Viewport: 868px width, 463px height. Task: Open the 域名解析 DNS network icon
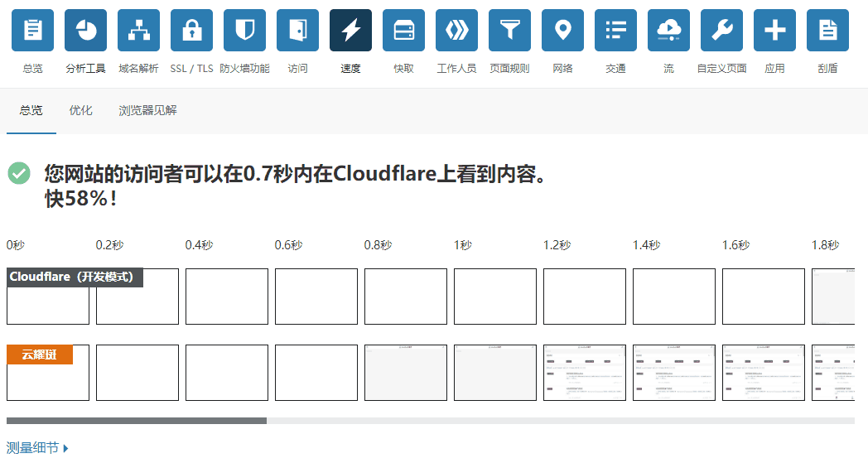(138, 30)
